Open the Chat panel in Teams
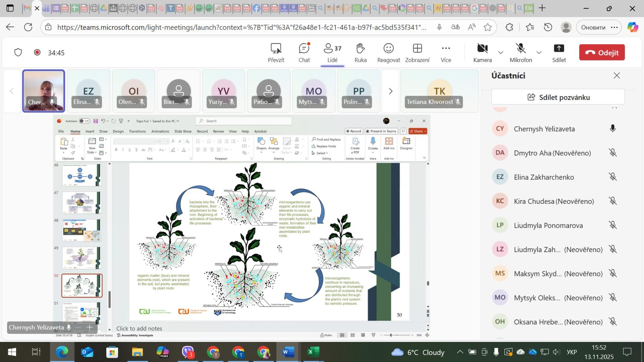The width and height of the screenshot is (644, 362). (x=304, y=53)
